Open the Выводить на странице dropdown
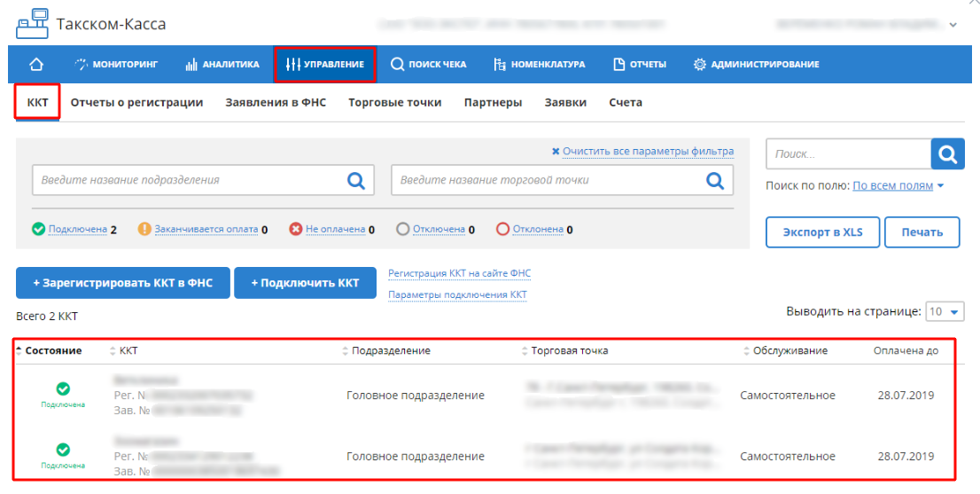Image resolution: width=980 pixels, height=494 pixels. click(x=944, y=311)
